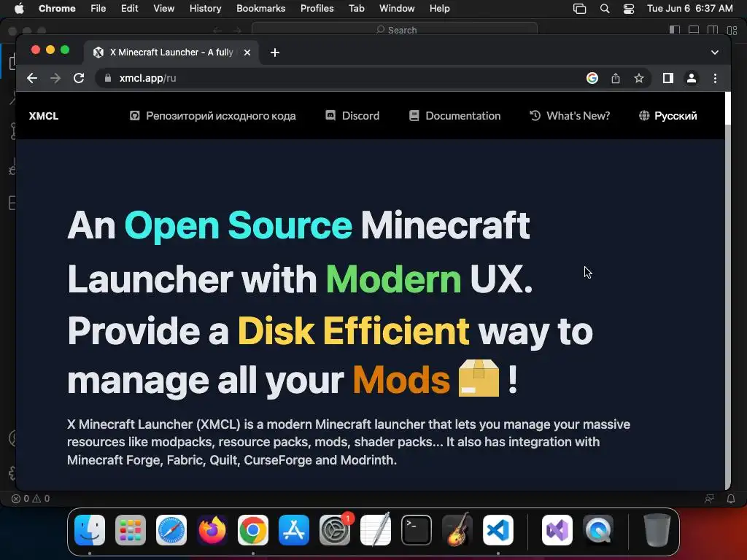Open the Bookmarks menu
Image resolution: width=747 pixels, height=560 pixels.
click(260, 9)
